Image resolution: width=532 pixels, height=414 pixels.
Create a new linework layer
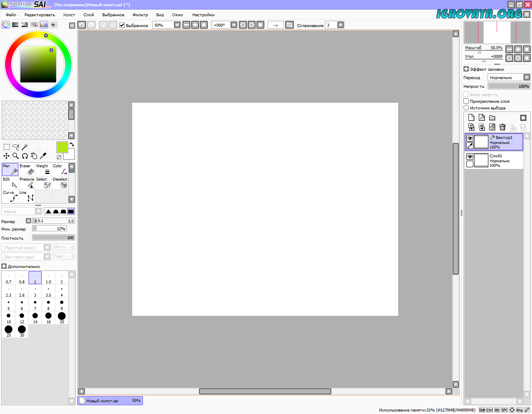coord(482,118)
